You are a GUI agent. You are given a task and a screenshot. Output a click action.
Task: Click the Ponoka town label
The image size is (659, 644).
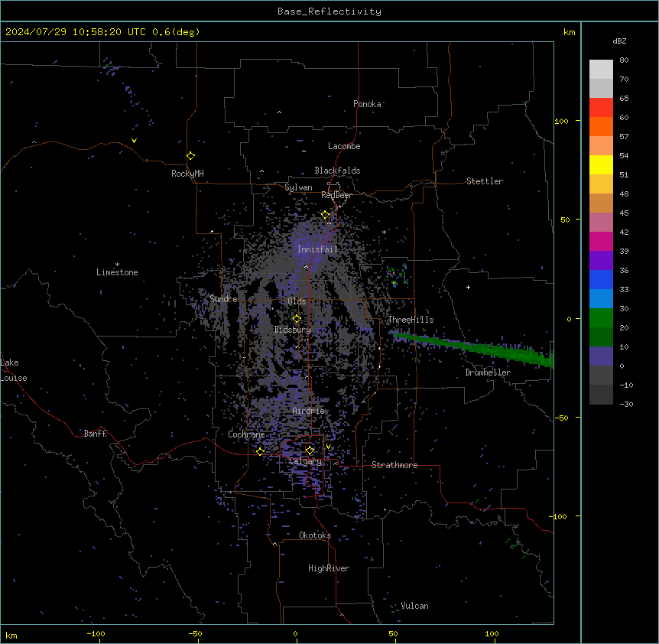tap(367, 104)
